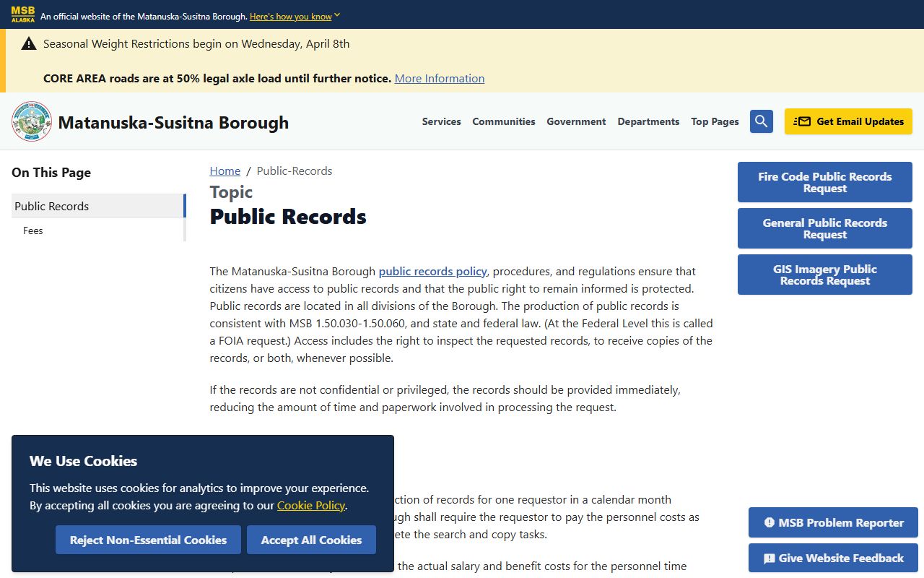Viewport: 924px width, 578px height.
Task: Expand the Government navigation menu
Action: pyautogui.click(x=576, y=121)
